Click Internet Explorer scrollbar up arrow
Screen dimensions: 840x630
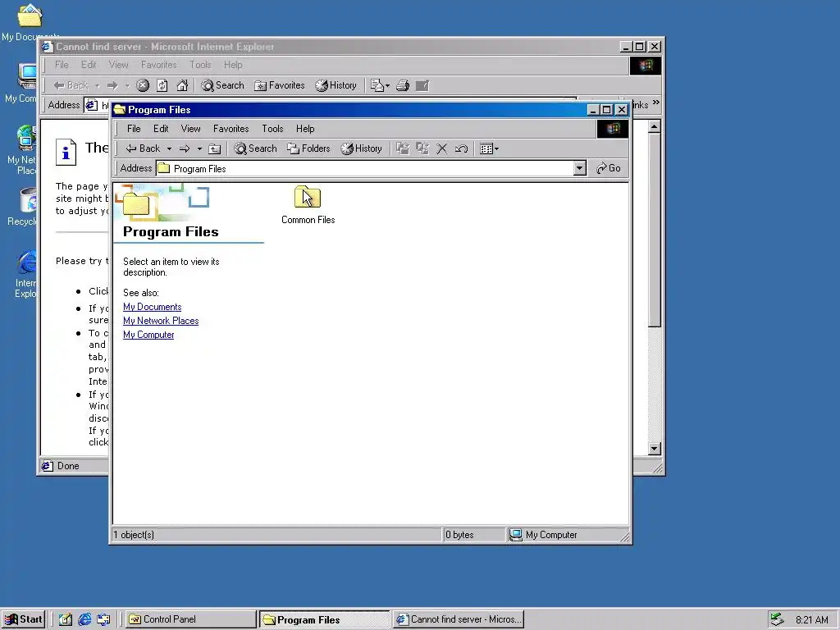654,127
